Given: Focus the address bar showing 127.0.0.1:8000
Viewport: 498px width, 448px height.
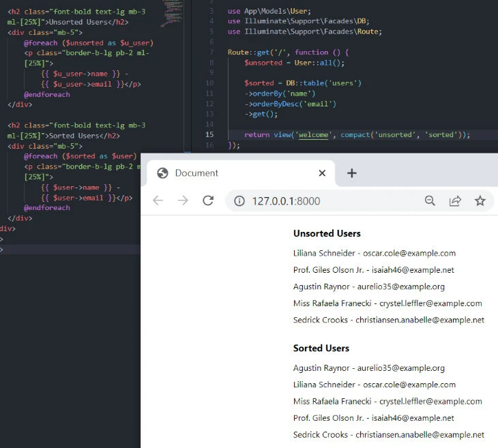Looking at the screenshot, I should tap(327, 201).
